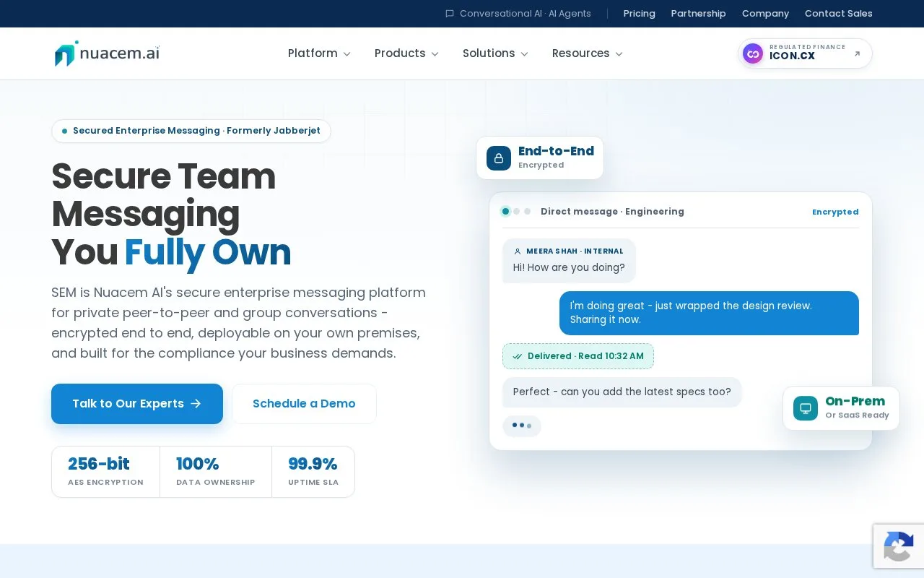
Task: Expand the Products menu chevron
Action: 435,54
